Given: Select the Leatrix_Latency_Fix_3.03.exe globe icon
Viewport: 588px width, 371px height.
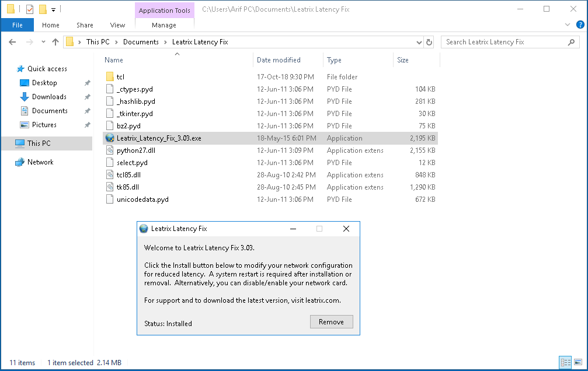Looking at the screenshot, I should coord(110,138).
